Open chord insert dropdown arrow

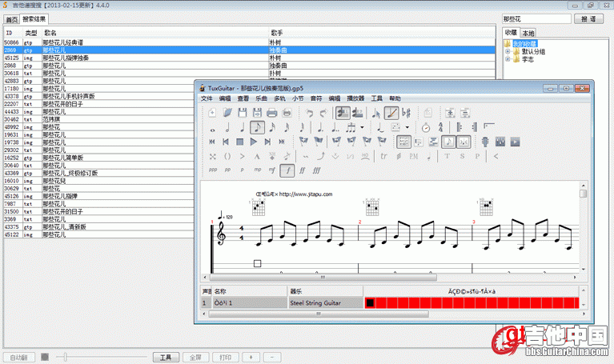coord(407,127)
